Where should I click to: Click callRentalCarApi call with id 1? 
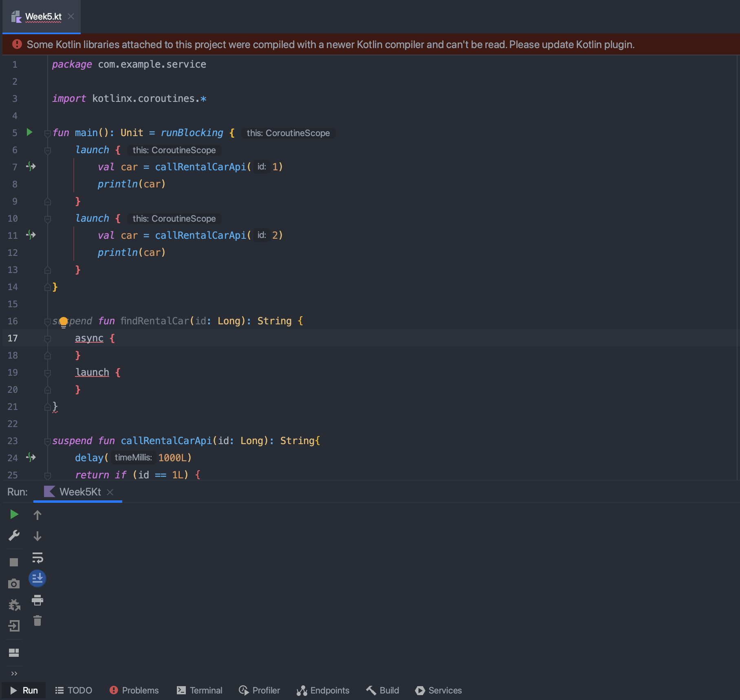200,167
